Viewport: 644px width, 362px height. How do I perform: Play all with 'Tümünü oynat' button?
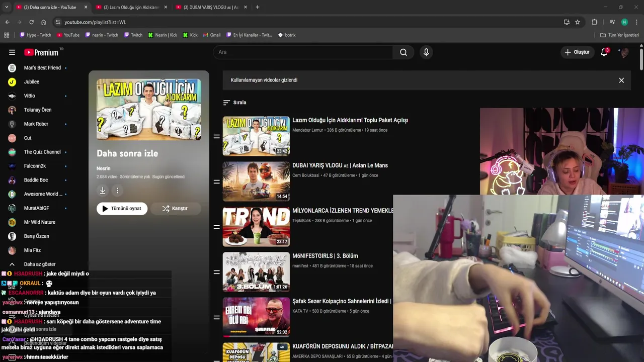point(122,209)
